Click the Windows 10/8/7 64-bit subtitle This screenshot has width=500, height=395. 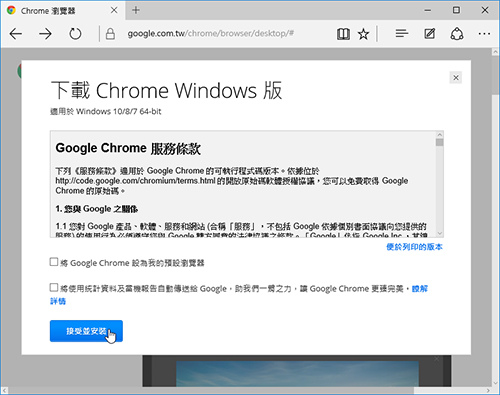[x=106, y=111]
